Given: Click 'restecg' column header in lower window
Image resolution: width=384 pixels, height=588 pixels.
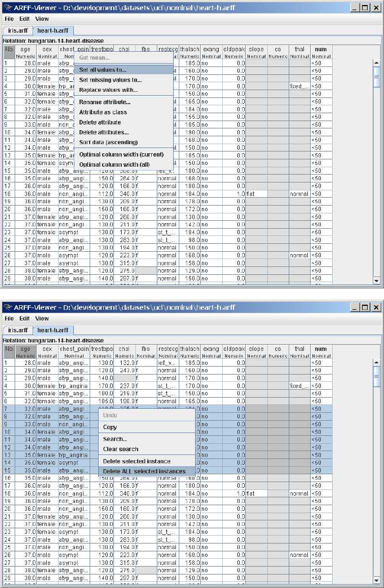Looking at the screenshot, I should pyautogui.click(x=168, y=352).
